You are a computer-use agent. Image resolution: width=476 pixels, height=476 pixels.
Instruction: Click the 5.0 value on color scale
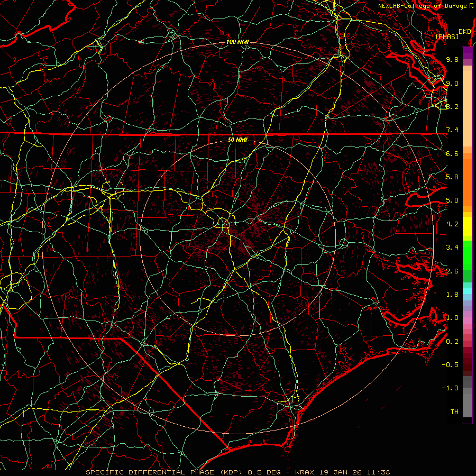point(452,200)
